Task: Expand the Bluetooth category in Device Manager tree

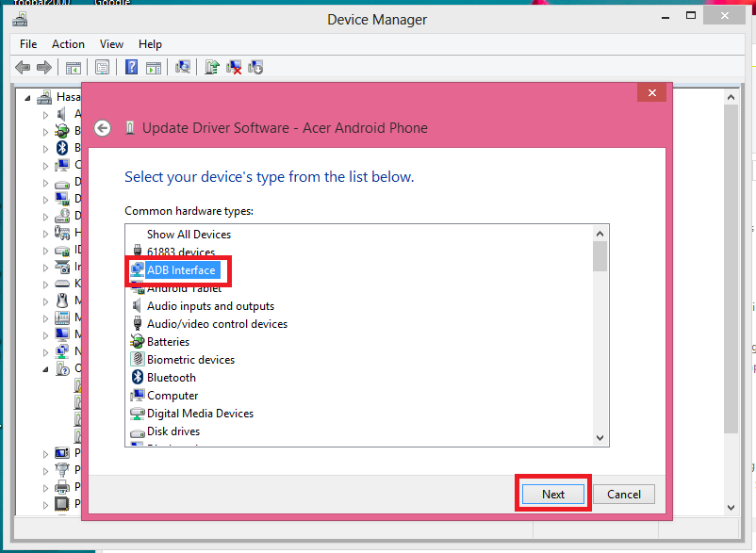Action: click(x=45, y=147)
